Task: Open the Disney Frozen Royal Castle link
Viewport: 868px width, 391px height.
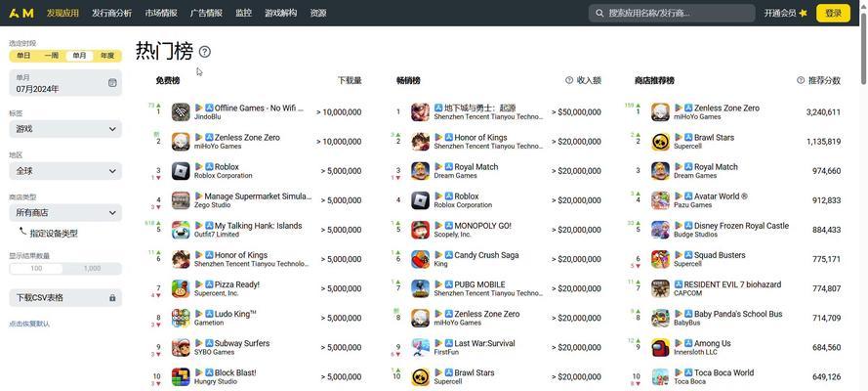Action: click(741, 226)
